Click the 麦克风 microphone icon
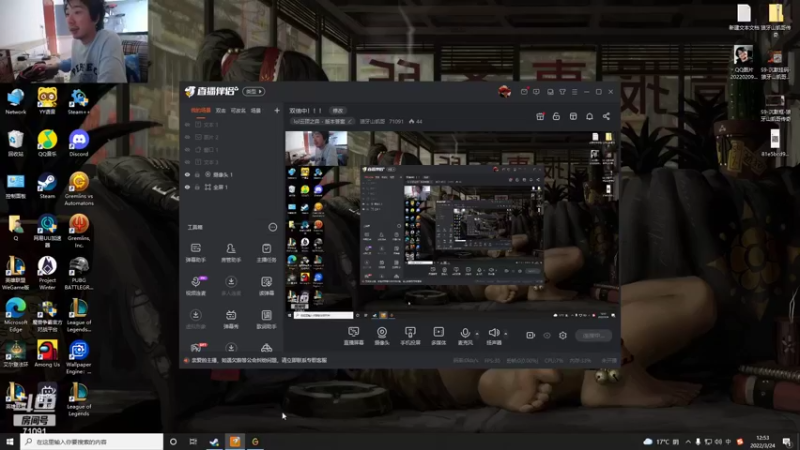Viewport: 800px width, 450px height. tap(465, 333)
